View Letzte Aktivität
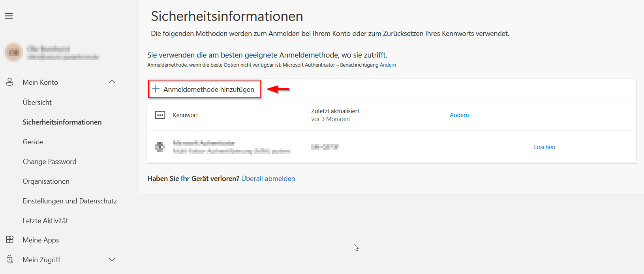Viewport: 644px width, 274px height. coord(45,221)
